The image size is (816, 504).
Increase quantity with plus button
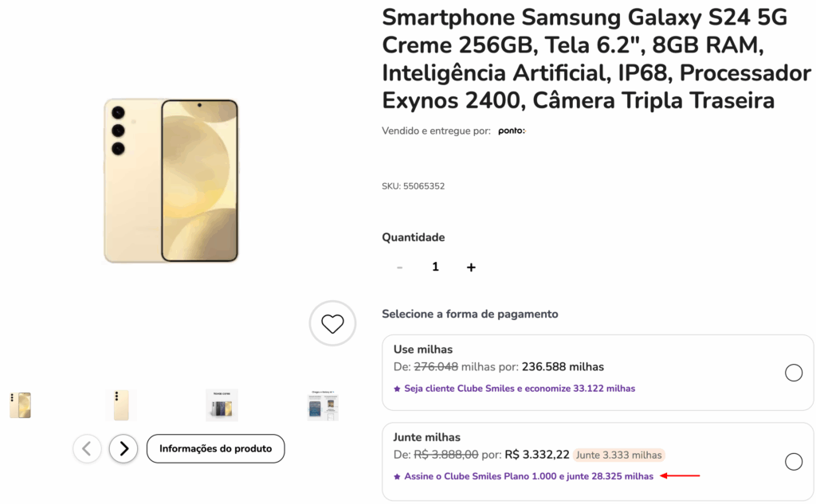point(471,268)
